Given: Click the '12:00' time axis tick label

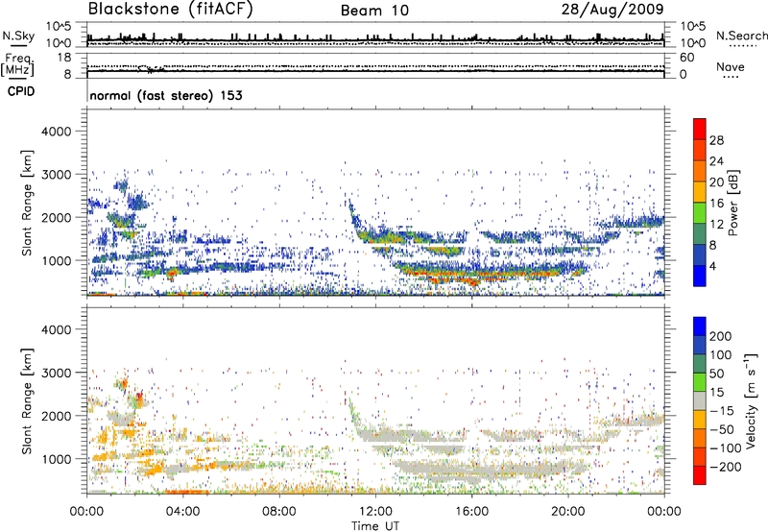Looking at the screenshot, I should (375, 512).
